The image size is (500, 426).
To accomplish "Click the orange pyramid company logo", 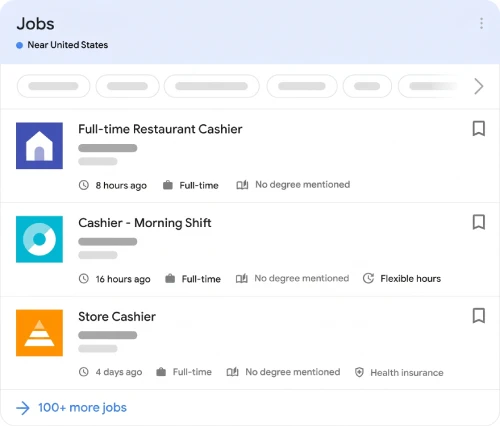I will click(x=39, y=333).
